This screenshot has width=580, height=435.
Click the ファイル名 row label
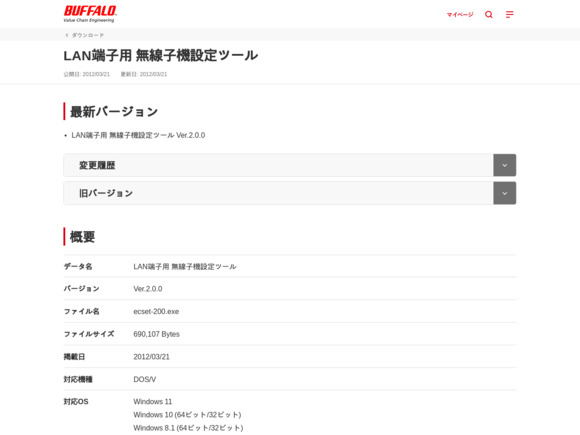tap(81, 311)
